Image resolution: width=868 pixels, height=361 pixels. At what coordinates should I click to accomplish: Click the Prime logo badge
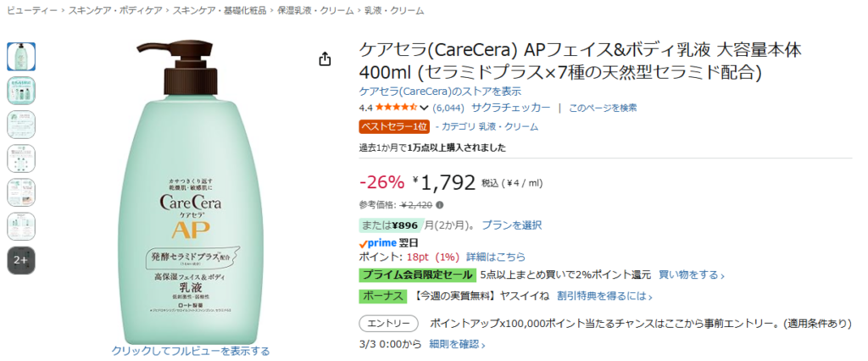click(377, 242)
